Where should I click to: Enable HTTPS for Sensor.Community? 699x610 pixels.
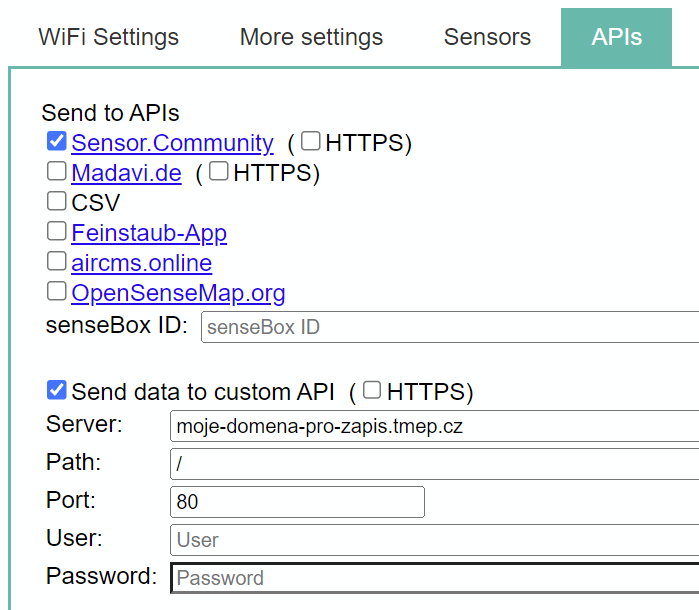[311, 142]
